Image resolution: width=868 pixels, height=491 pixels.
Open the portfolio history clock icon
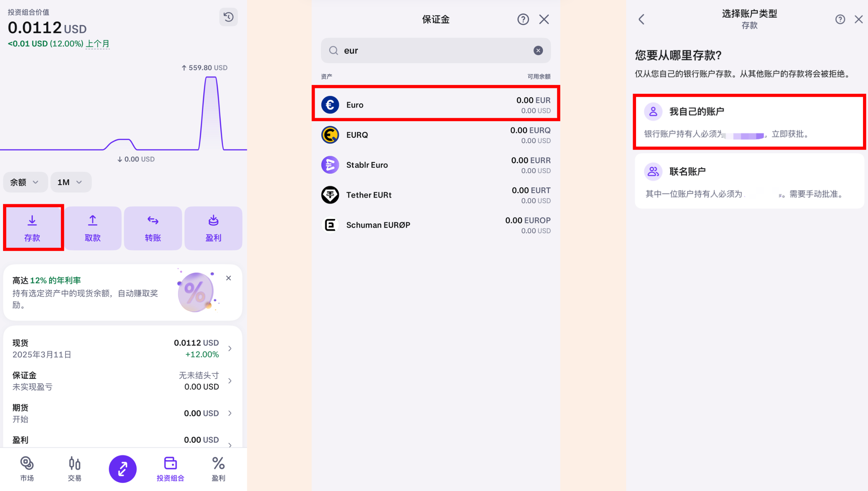click(228, 17)
